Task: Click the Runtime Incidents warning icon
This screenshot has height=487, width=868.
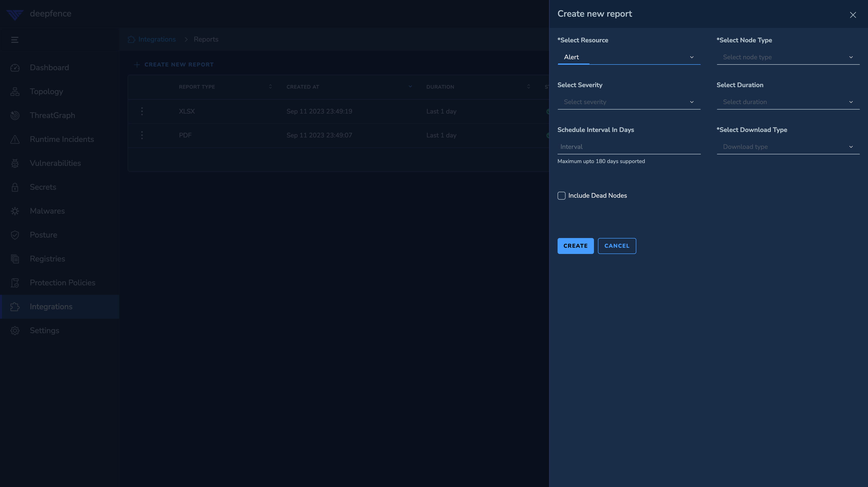Action: (15, 139)
